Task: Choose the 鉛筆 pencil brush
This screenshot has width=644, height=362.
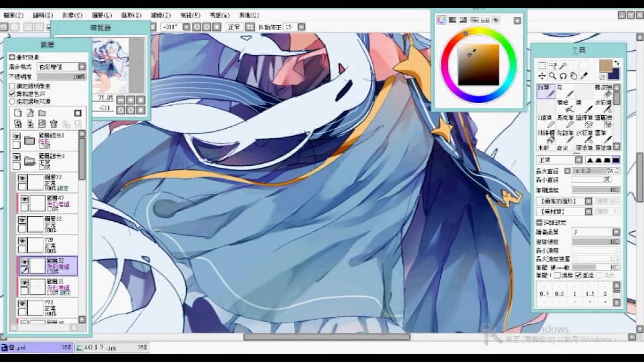Action: point(546,91)
